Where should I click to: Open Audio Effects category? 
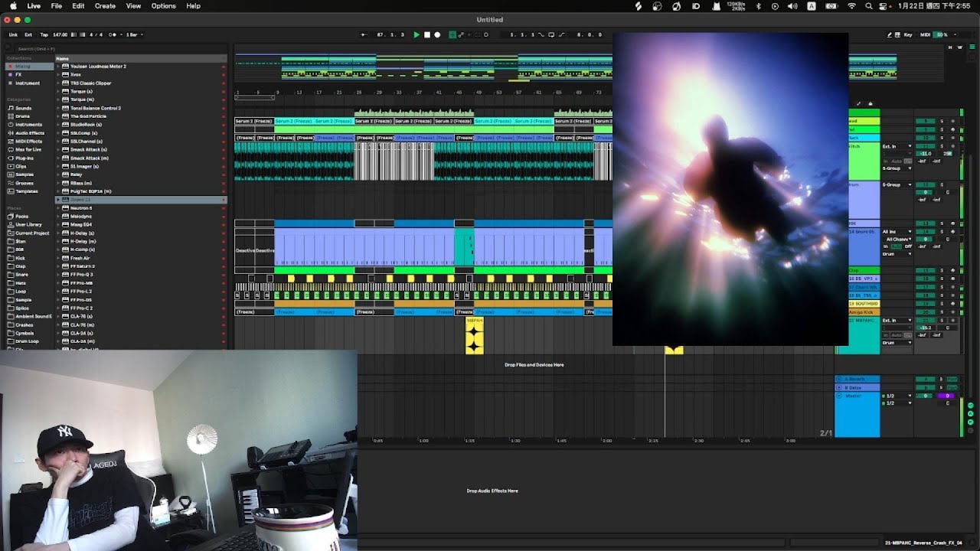point(30,133)
